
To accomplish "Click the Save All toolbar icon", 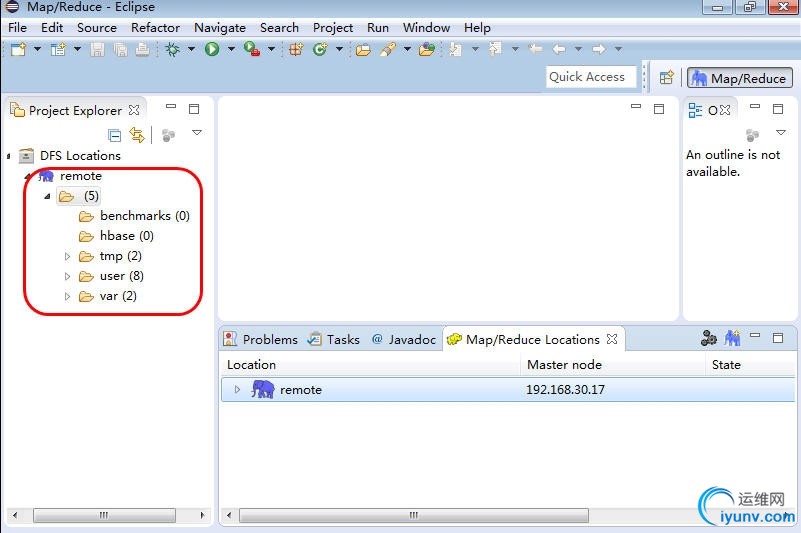I will (121, 50).
